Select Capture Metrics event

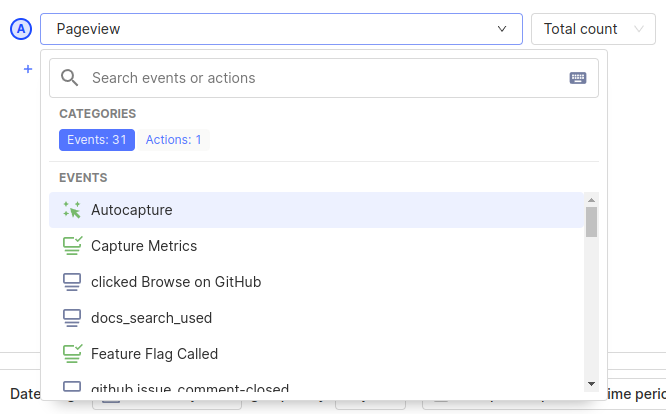[144, 246]
